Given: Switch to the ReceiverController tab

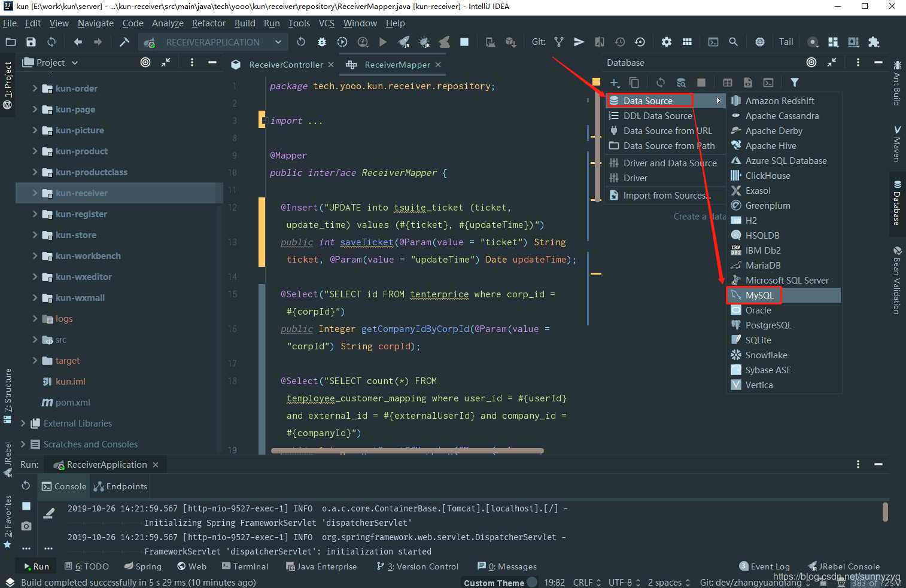Looking at the screenshot, I should coord(285,65).
